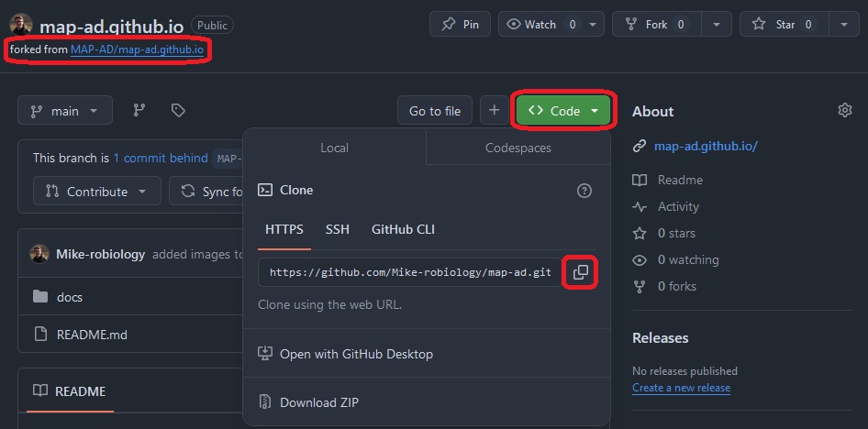Viewport: 868px width, 429px height.
Task: Toggle the green Code dropdown
Action: pos(563,111)
